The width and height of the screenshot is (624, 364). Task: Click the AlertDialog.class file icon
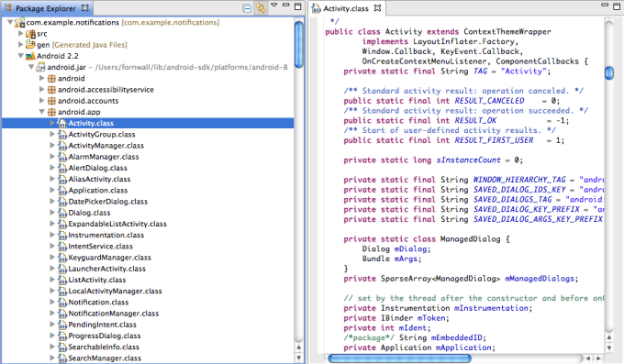pos(62,169)
